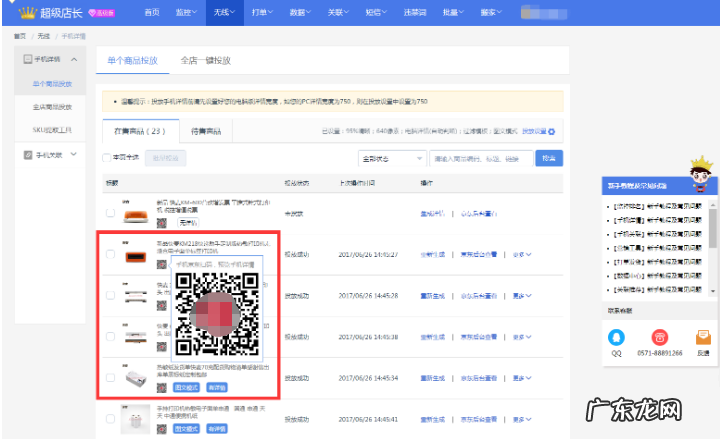Tick checkbox of the 14:45:41 product row
The image size is (720, 439).
click(110, 419)
